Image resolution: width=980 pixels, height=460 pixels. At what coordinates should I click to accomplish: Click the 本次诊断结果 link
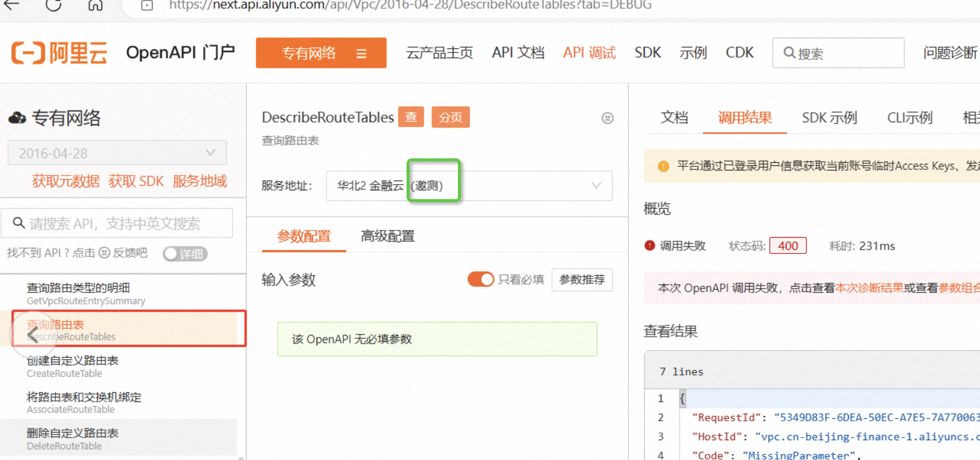869,288
